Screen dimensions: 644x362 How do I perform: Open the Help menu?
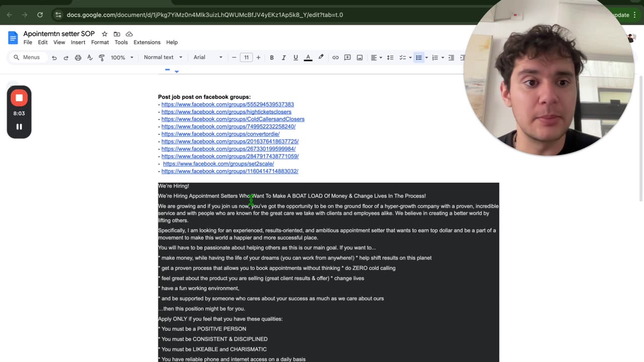click(172, 42)
